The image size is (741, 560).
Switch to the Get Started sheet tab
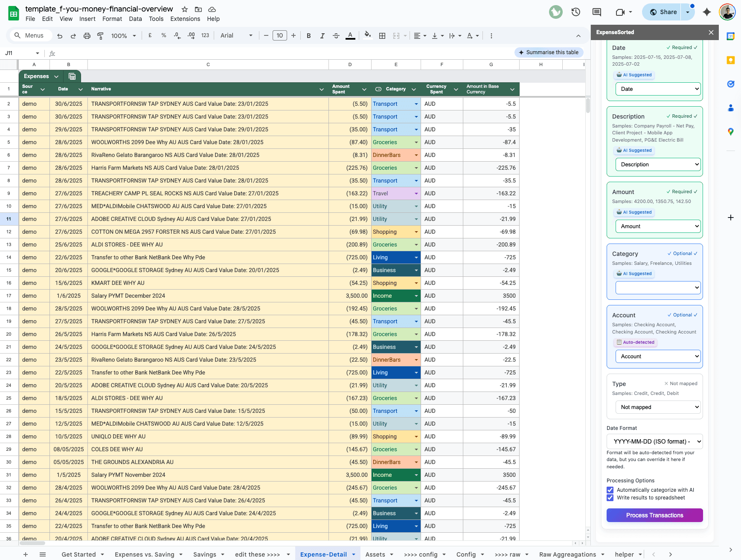[79, 554]
